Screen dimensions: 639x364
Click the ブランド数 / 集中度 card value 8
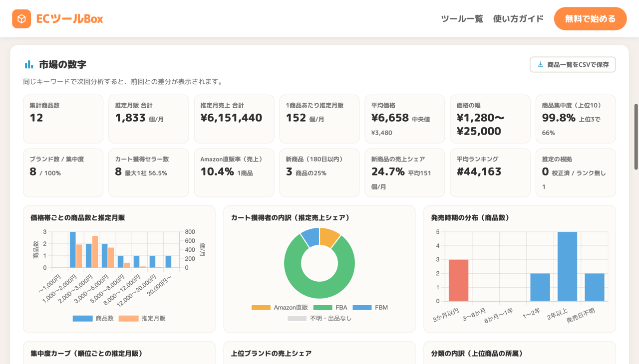[33, 172]
